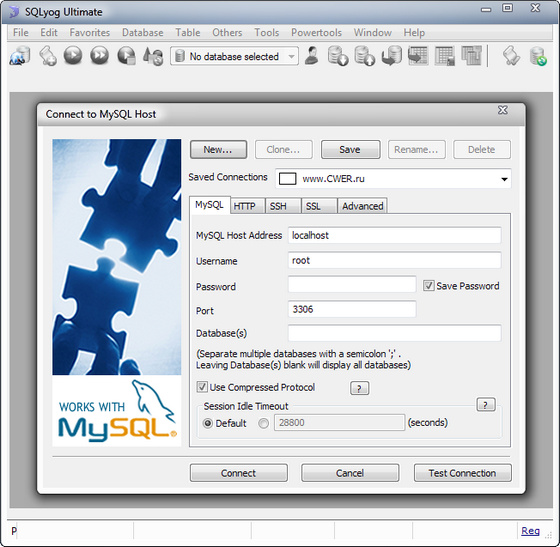
Task: Click the schema synchronization icon at toolbar end
Action: click(538, 56)
